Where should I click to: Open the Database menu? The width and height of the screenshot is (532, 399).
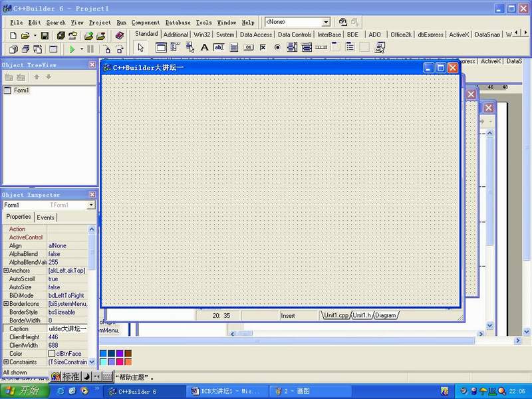(x=178, y=23)
